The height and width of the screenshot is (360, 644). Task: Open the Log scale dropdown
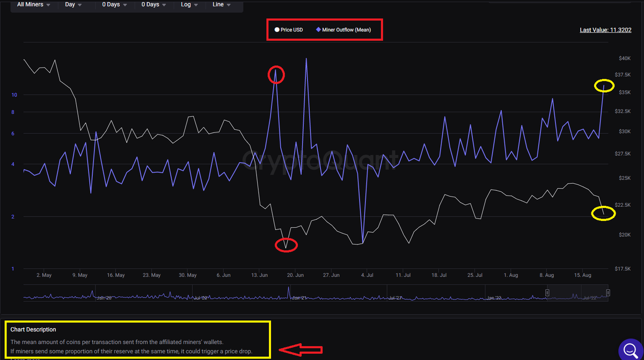click(x=189, y=4)
